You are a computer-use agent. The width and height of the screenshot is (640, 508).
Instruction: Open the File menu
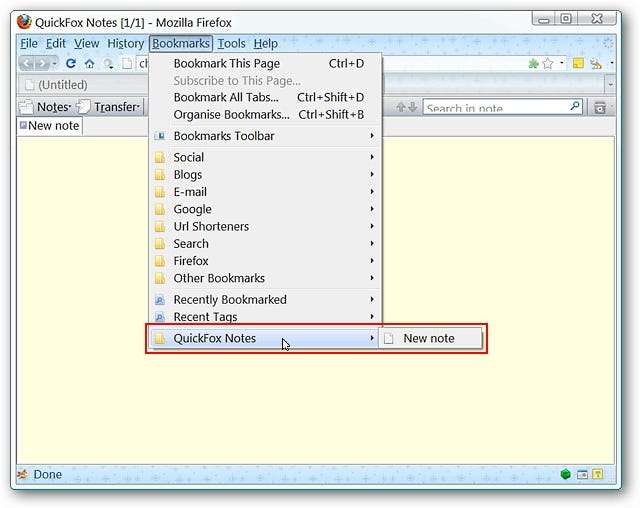(29, 43)
